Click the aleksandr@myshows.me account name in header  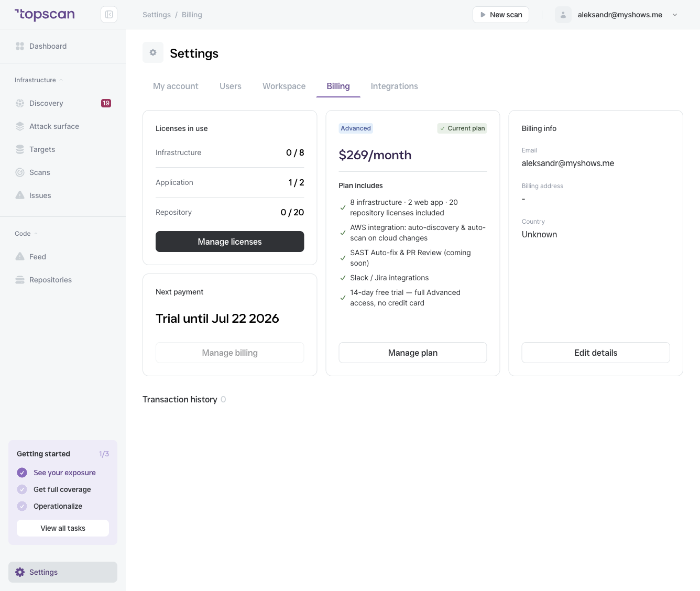(620, 15)
